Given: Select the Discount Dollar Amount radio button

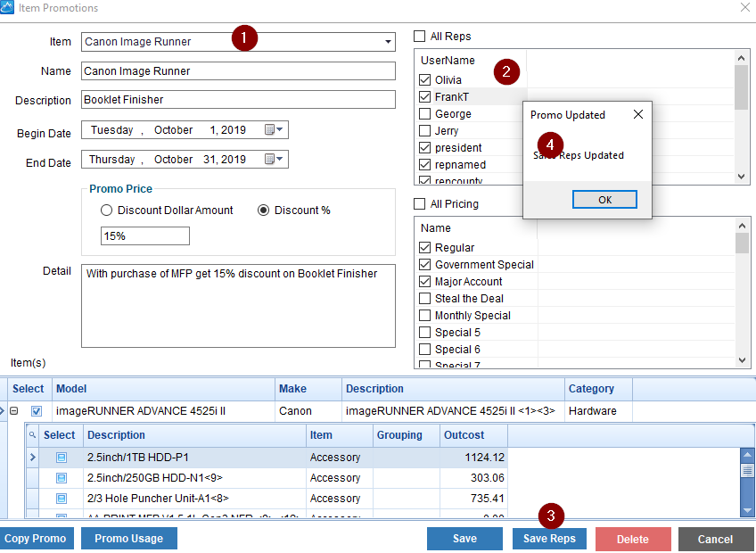Looking at the screenshot, I should 106,210.
